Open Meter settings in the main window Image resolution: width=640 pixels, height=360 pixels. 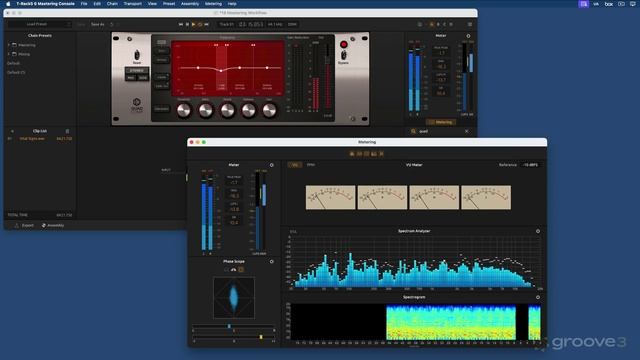pos(468,36)
